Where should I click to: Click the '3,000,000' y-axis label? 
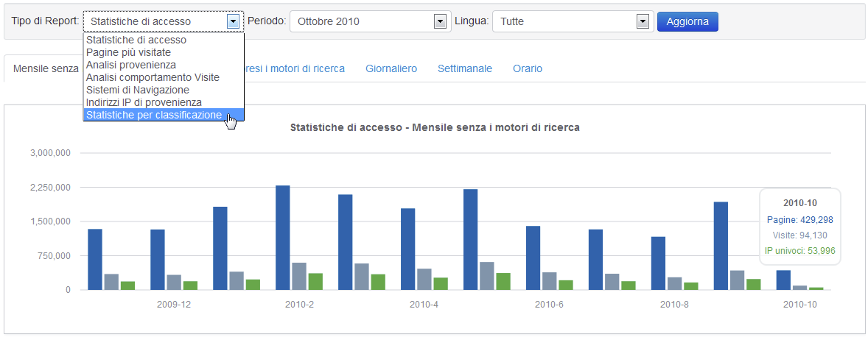tap(51, 153)
